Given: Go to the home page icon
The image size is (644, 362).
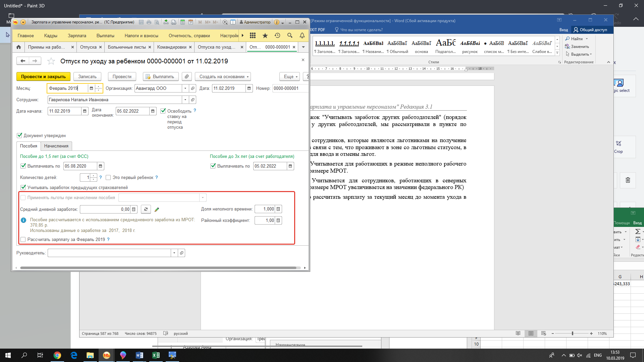Looking at the screenshot, I should click(x=19, y=47).
